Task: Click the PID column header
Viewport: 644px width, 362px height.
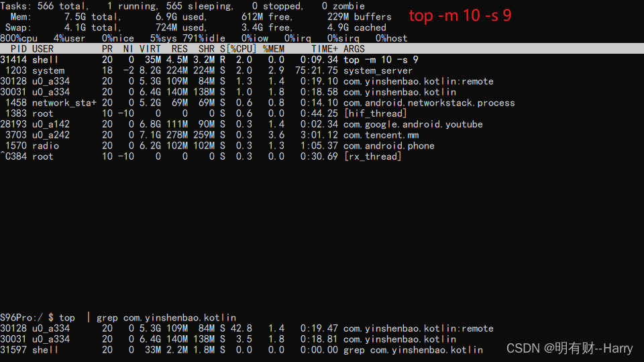Action: tap(19, 49)
